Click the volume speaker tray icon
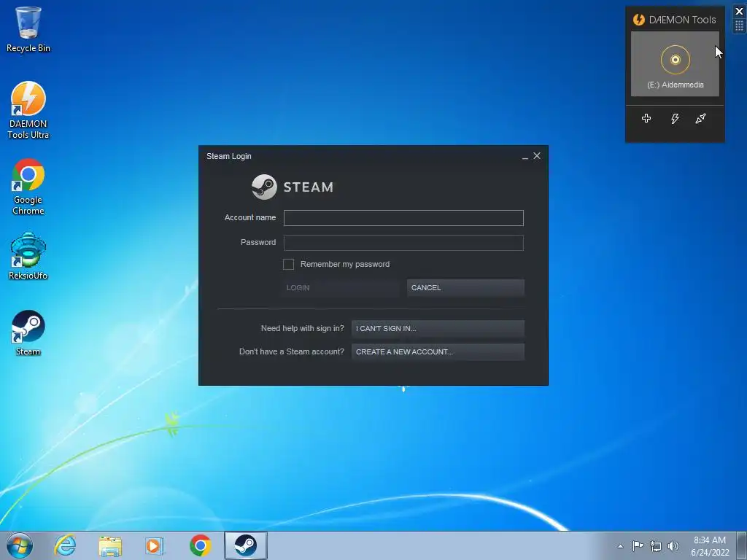Viewport: 747px width, 560px height. pyautogui.click(x=673, y=546)
